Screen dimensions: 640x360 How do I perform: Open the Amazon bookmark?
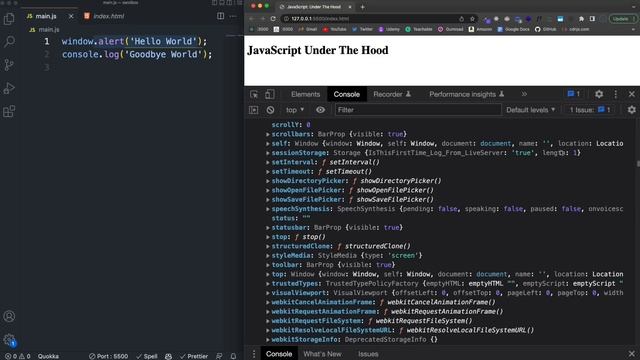coord(480,29)
